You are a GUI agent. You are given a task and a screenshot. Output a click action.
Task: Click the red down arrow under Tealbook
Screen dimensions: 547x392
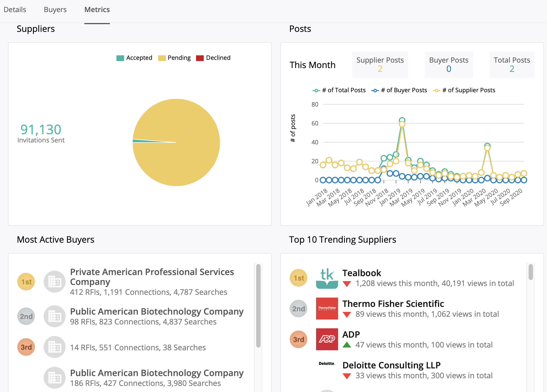(347, 284)
